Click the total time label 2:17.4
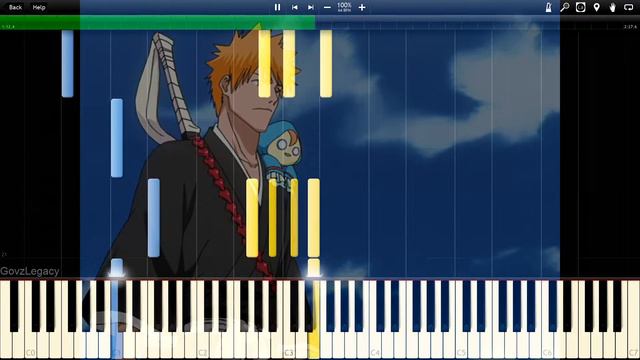Viewport: 640px width, 360px height. (x=630, y=27)
